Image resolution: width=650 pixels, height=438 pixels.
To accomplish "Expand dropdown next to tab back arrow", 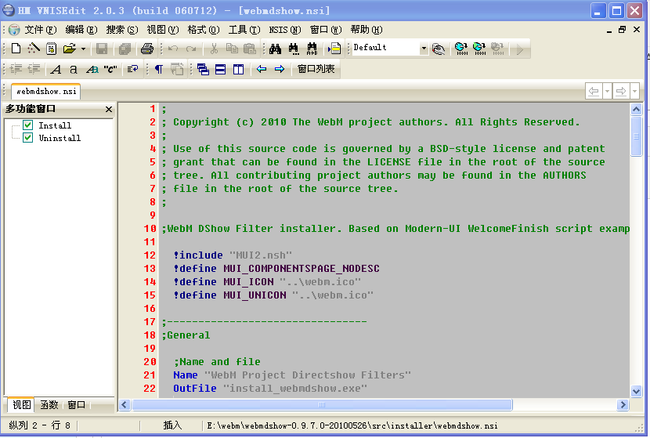I will (607, 91).
